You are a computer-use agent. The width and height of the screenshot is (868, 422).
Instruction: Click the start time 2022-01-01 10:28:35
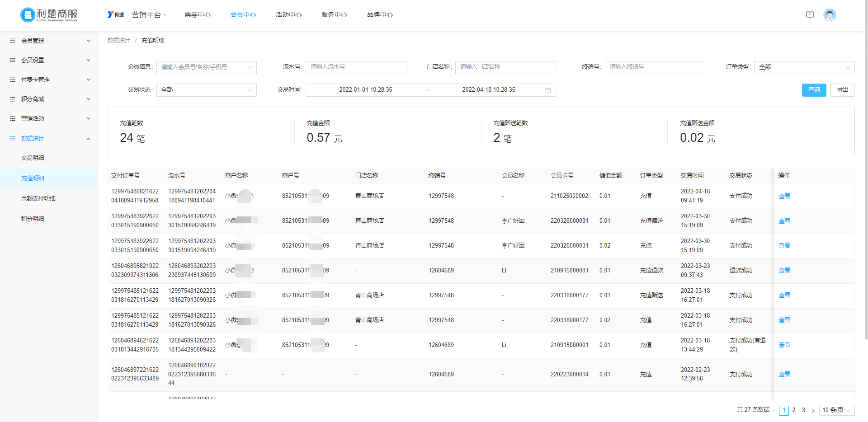pyautogui.click(x=366, y=90)
